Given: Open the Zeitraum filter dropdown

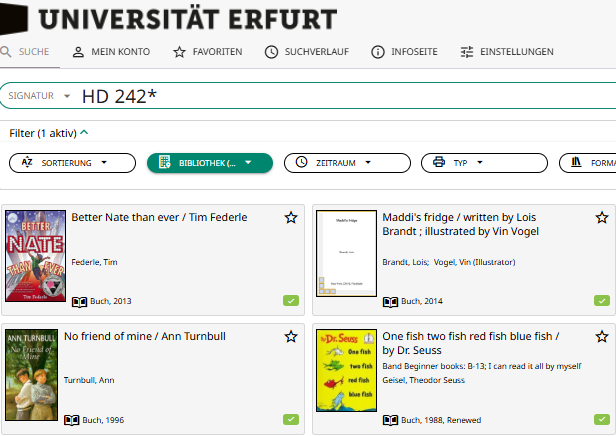Looking at the screenshot, I should 347,163.
